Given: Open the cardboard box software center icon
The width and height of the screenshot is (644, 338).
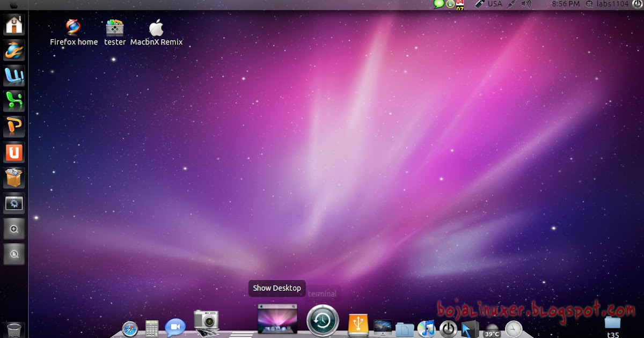Looking at the screenshot, I should point(14,178).
